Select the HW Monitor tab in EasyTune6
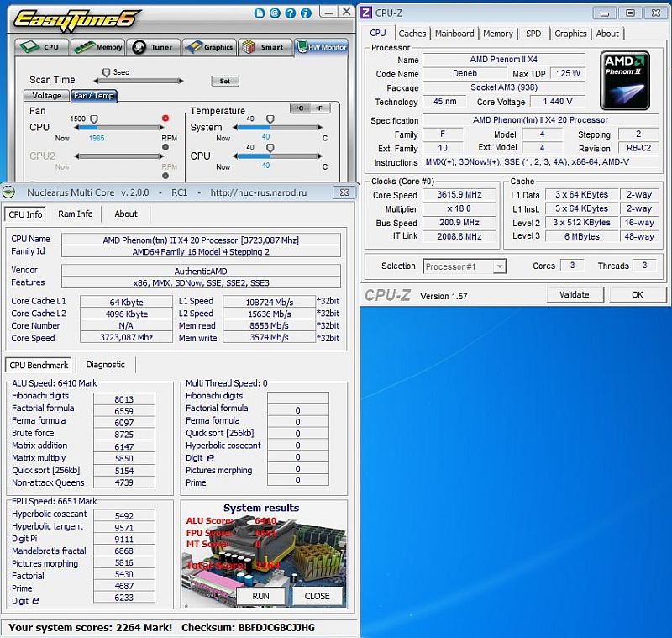 pos(322,47)
